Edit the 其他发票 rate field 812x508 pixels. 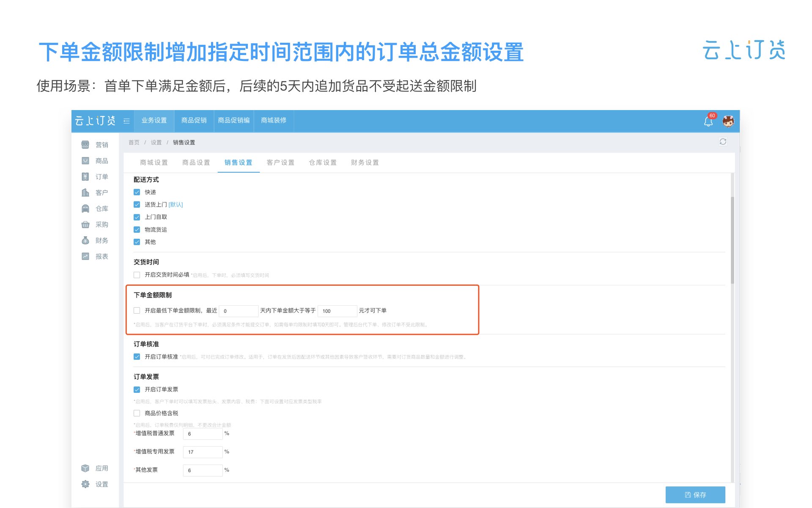(x=203, y=470)
